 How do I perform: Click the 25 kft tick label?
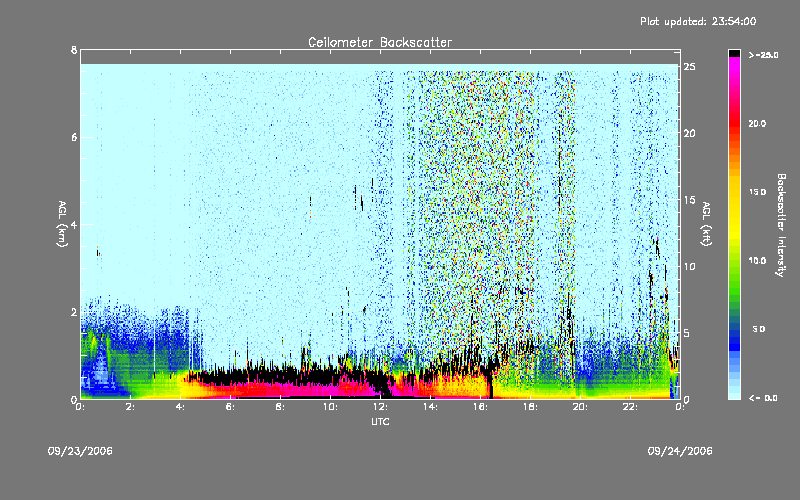point(689,67)
